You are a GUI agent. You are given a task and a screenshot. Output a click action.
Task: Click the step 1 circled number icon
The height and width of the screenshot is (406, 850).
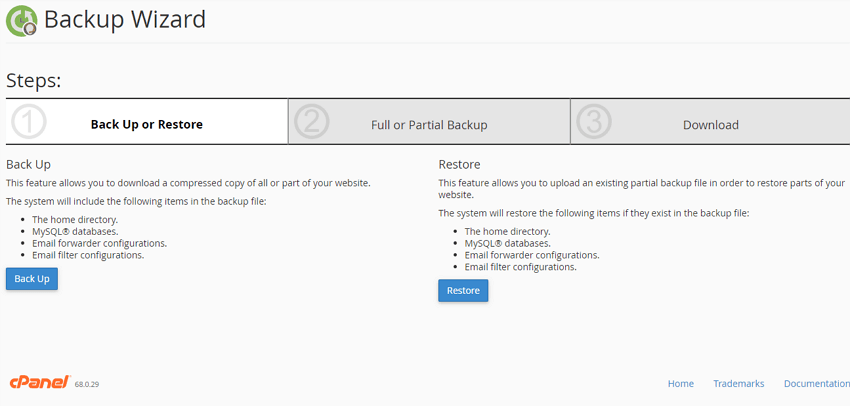(x=29, y=122)
